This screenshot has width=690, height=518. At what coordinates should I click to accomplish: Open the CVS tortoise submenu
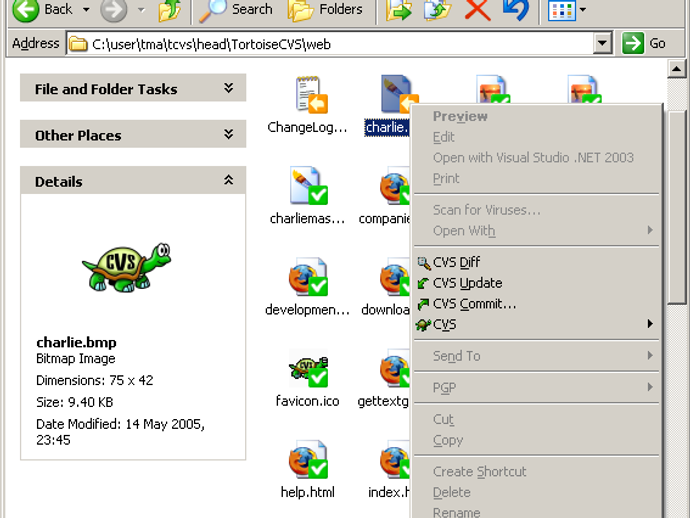click(536, 324)
